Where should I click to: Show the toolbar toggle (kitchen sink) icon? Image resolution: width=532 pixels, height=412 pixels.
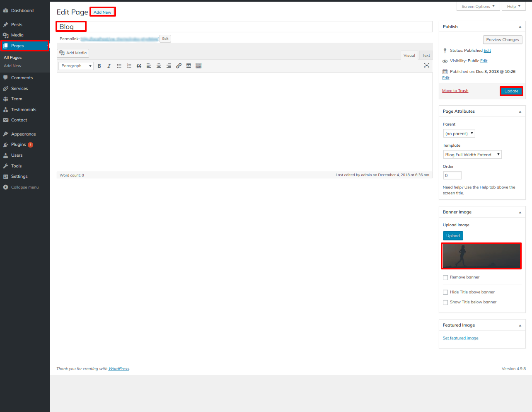[x=198, y=66]
